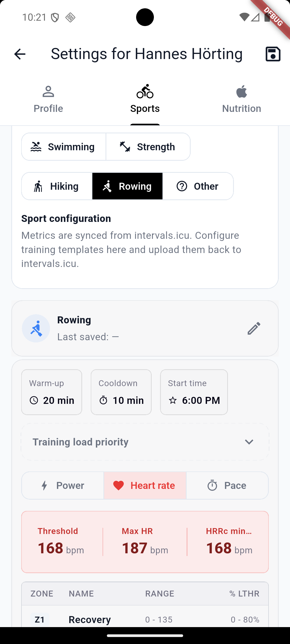Click the star icon in Start time
The width and height of the screenshot is (290, 644).
point(173,400)
